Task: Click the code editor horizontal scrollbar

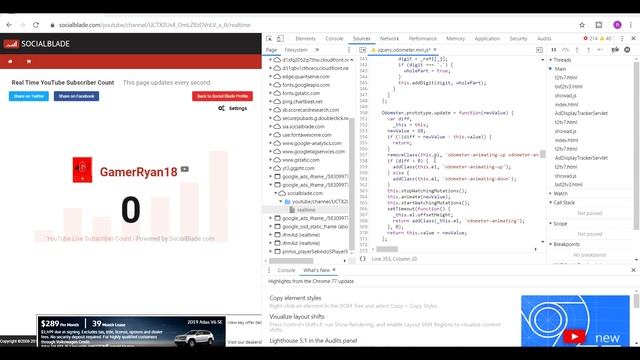Action: click(387, 249)
